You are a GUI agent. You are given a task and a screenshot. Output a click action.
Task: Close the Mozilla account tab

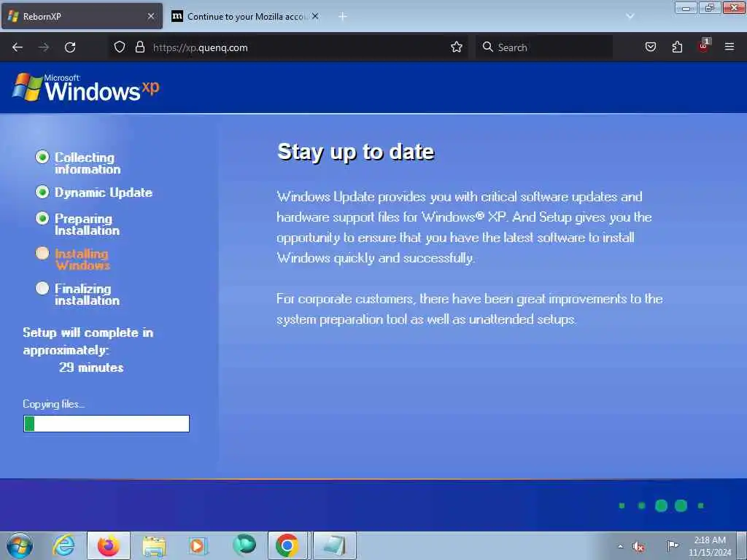pos(315,16)
